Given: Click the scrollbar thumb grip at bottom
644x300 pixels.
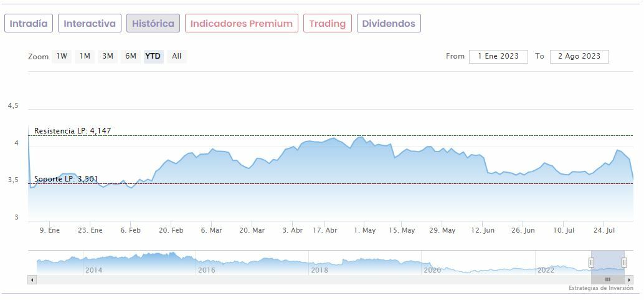Looking at the screenshot, I should (607, 280).
